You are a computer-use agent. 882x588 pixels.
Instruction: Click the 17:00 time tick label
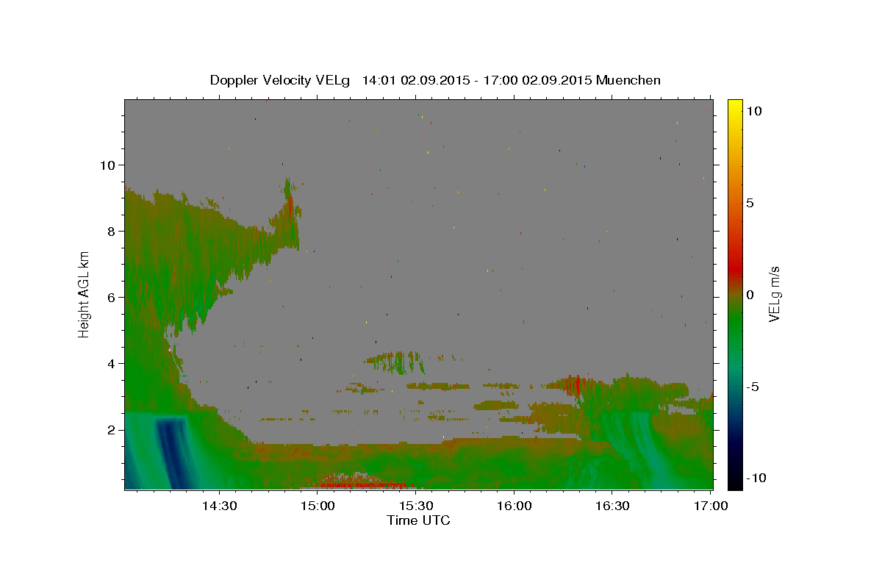[x=711, y=506]
